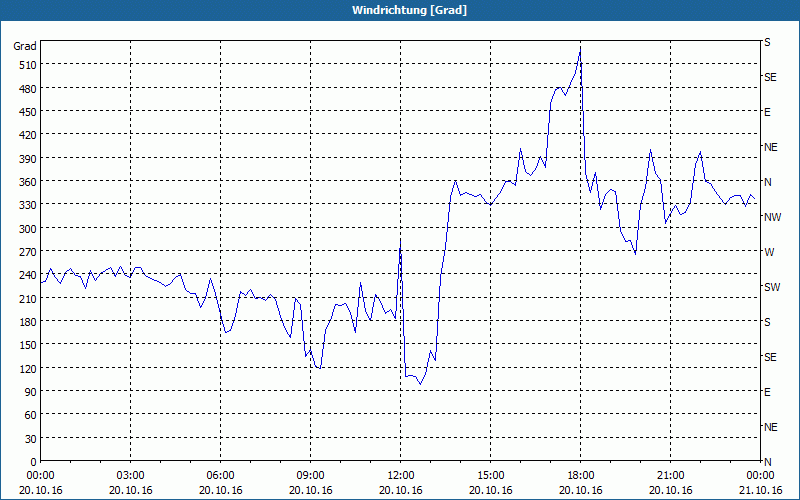800x500 pixels.
Task: Click date '20.10.16' under 21:00
Action: click(670, 490)
